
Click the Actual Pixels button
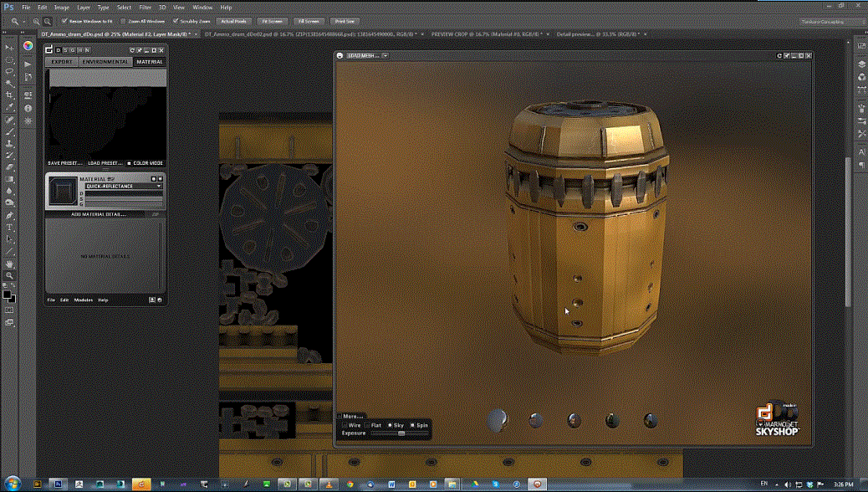233,21
